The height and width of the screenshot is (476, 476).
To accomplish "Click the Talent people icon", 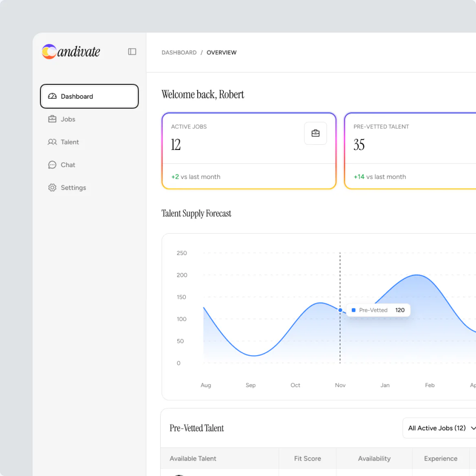I will coord(52,142).
